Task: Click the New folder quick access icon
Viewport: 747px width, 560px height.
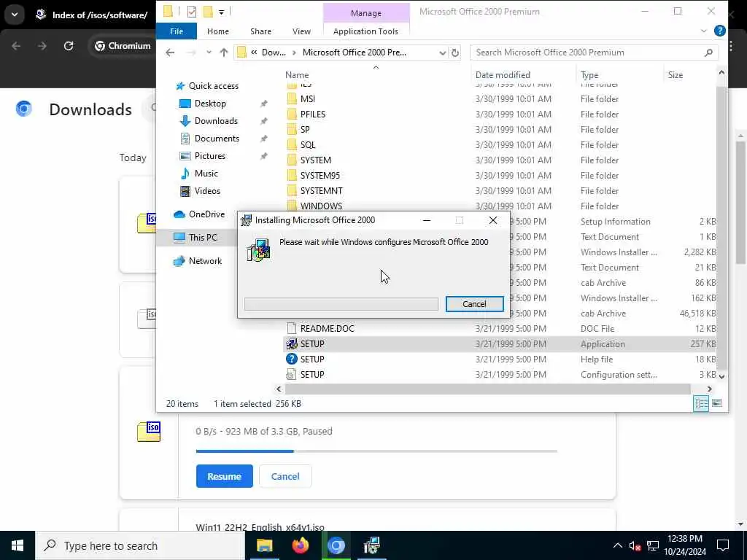Action: click(208, 12)
